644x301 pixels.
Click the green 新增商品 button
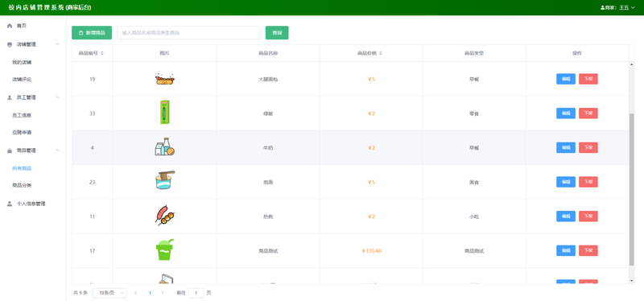[92, 33]
